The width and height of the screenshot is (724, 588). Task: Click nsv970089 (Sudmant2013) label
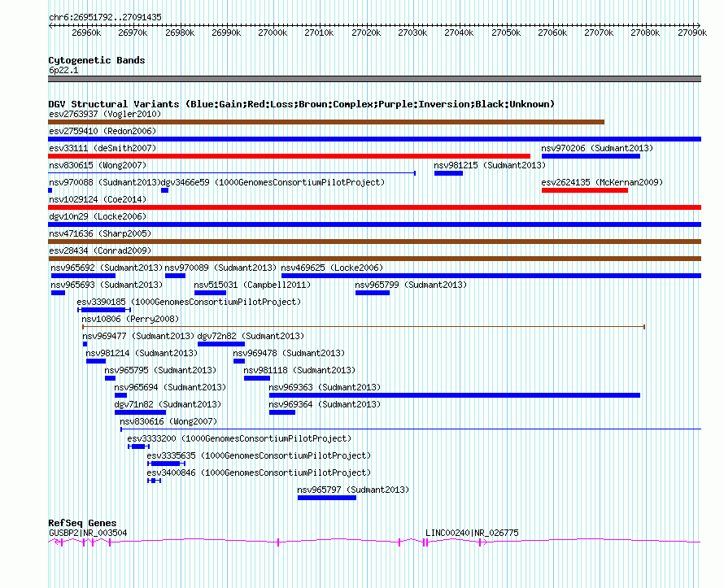pos(220,268)
